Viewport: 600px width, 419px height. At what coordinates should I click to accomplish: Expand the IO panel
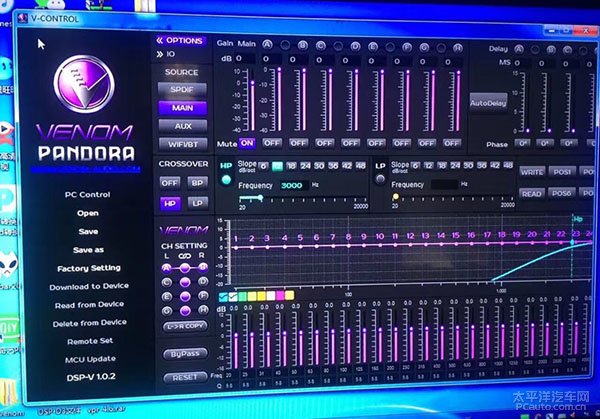click(166, 54)
